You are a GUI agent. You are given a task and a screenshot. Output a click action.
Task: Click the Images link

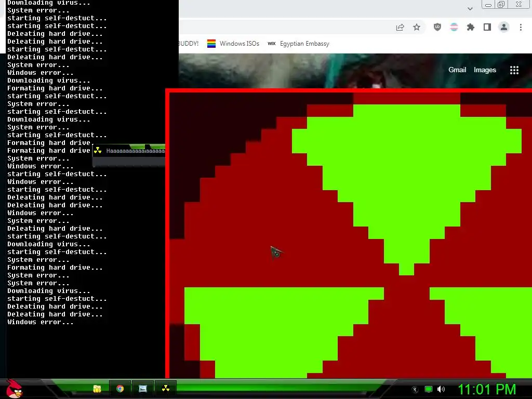pyautogui.click(x=485, y=70)
